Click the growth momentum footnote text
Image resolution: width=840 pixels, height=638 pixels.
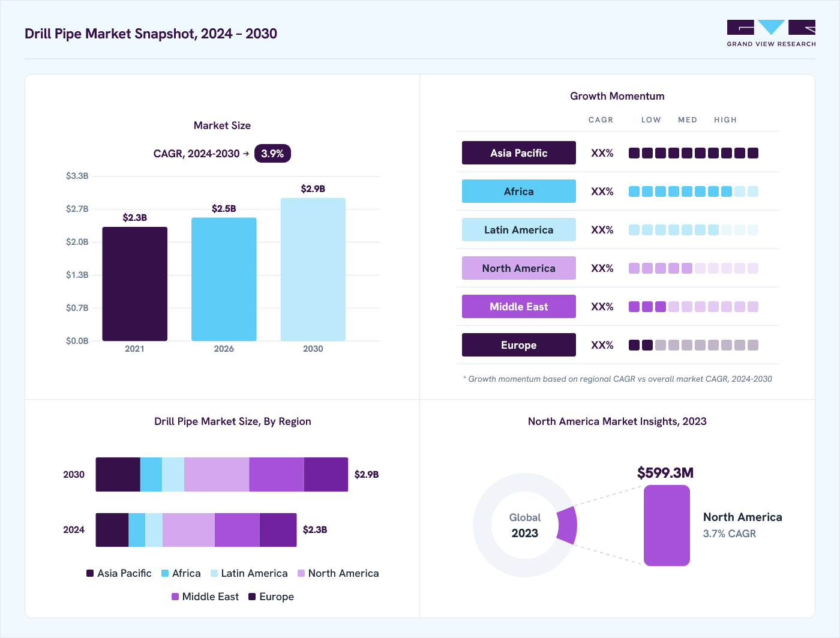617,379
